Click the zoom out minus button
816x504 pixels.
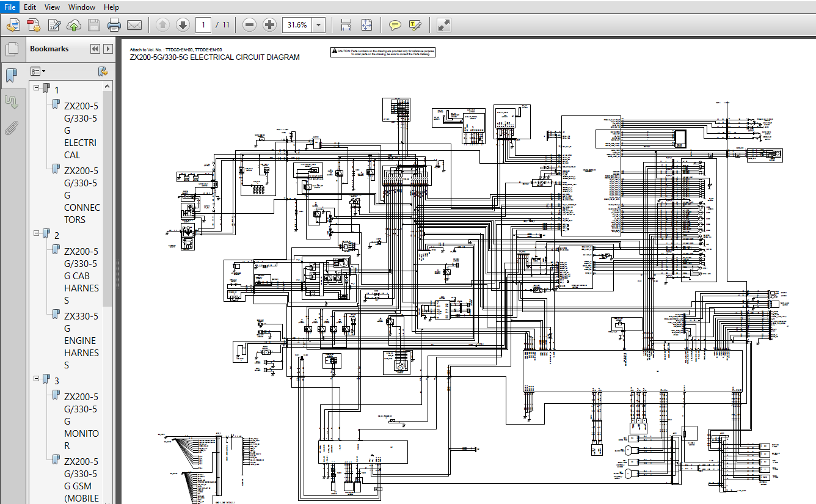[249, 25]
